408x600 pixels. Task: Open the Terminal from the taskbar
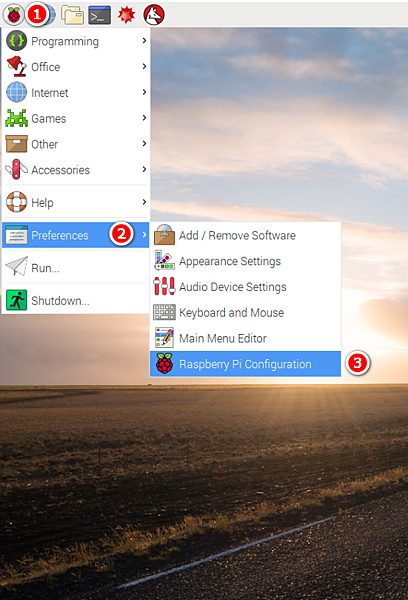(100, 15)
